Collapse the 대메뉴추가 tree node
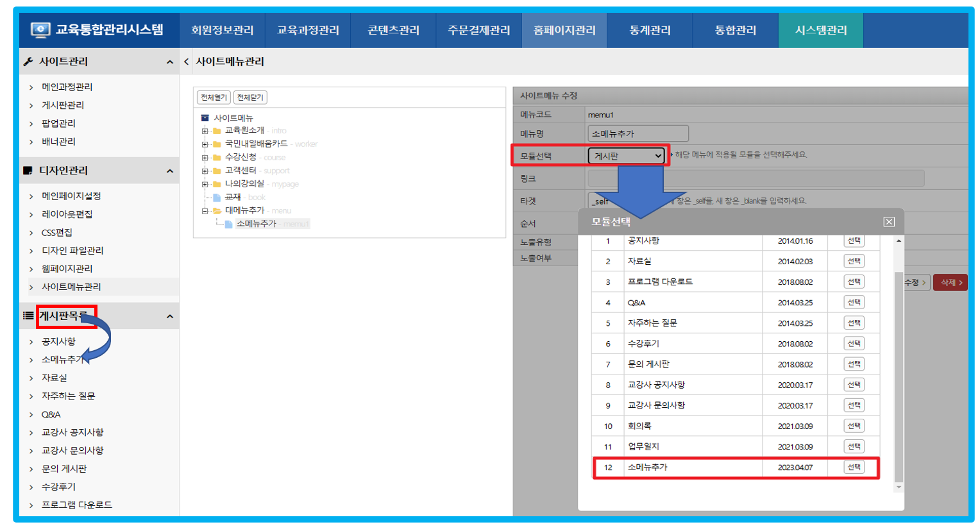 205,211
